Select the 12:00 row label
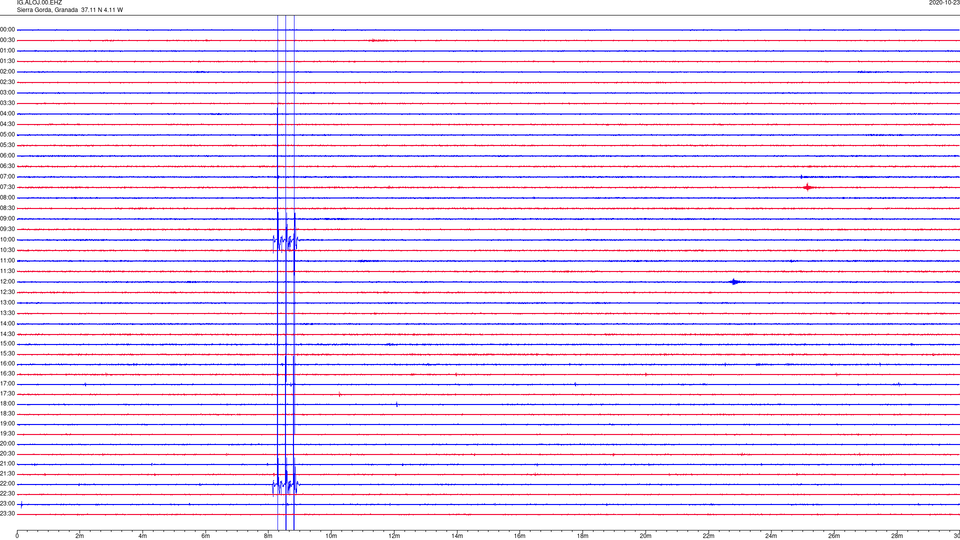The width and height of the screenshot is (960, 540). (x=7, y=282)
